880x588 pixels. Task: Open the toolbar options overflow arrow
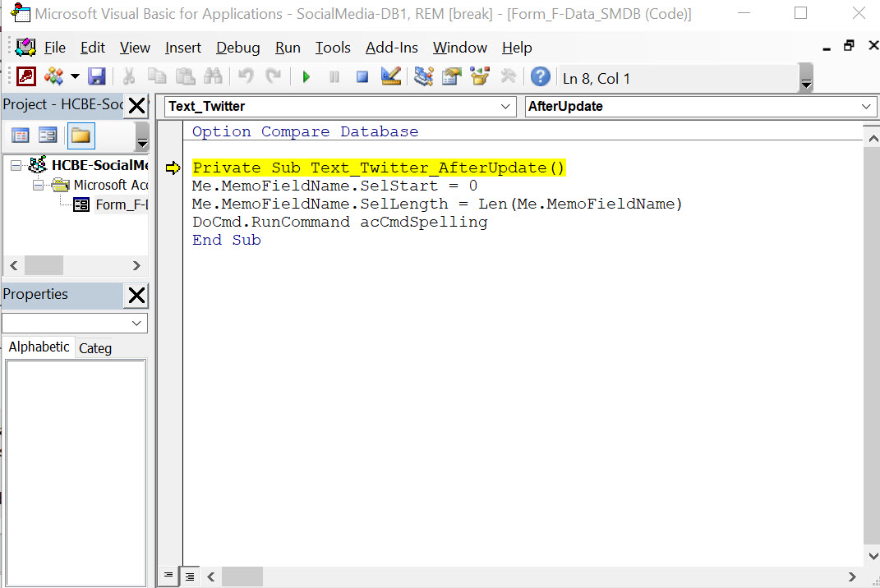click(807, 77)
